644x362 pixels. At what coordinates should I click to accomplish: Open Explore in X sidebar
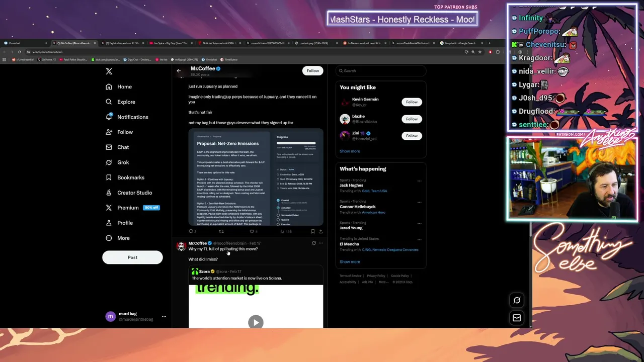120,102
